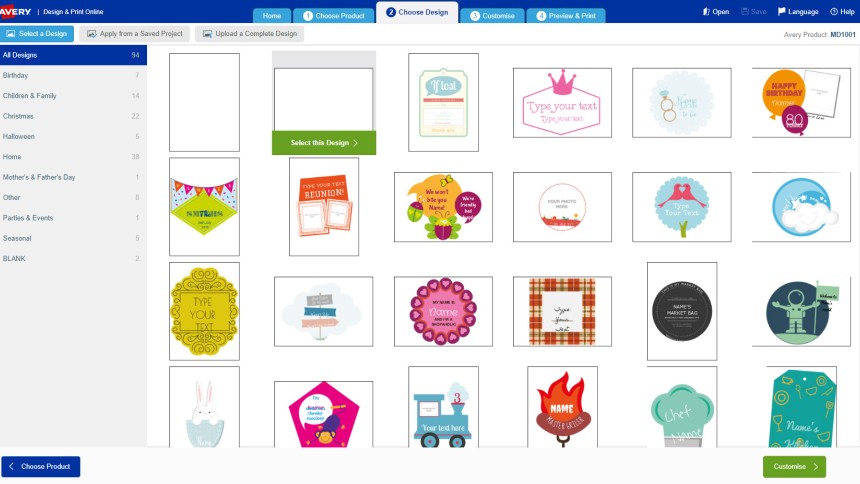Pick the bunting flags green label design
This screenshot has width=860, height=484.
(x=204, y=207)
